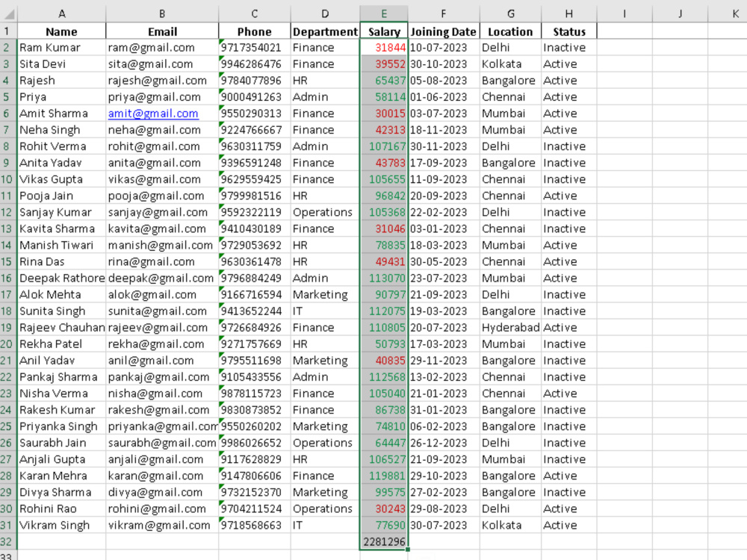Image resolution: width=747 pixels, height=560 pixels.
Task: Select the salary 30243 cell
Action: [x=384, y=508]
